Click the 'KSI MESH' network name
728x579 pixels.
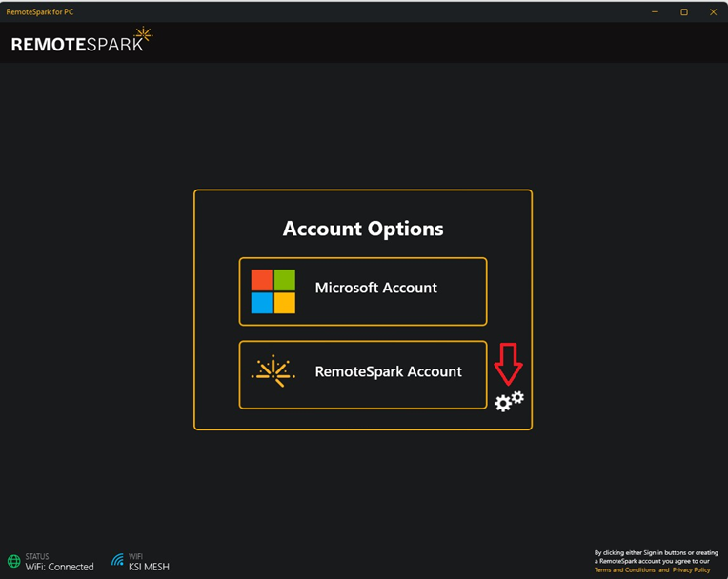pos(149,567)
